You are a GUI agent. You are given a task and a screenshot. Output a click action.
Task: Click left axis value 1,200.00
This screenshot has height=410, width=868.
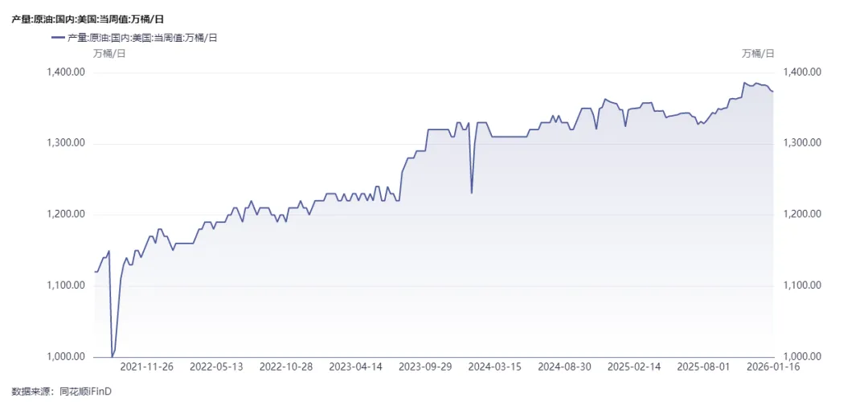tap(66, 215)
